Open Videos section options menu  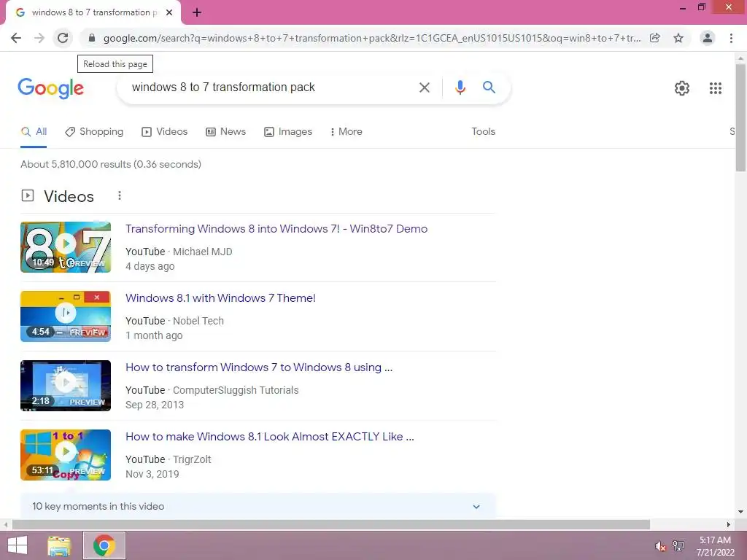click(x=120, y=195)
